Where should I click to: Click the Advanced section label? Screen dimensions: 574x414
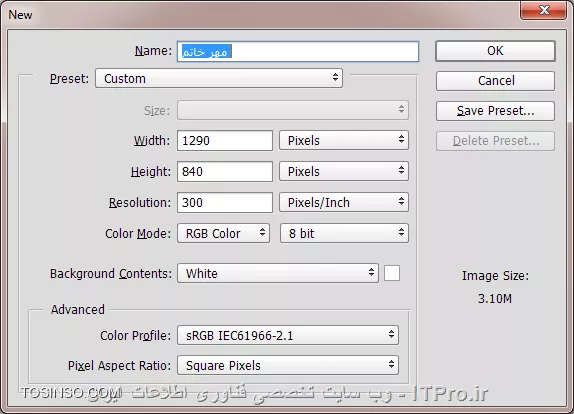(x=78, y=310)
